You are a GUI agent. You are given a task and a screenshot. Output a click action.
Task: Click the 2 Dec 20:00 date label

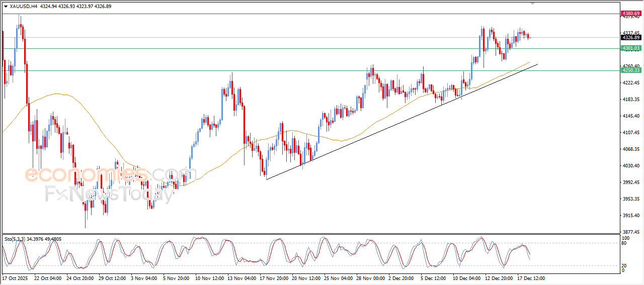pos(401,278)
